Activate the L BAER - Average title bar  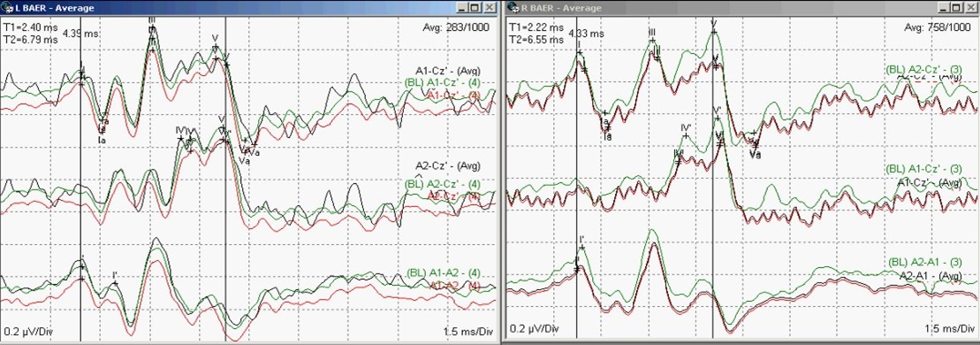(248, 7)
